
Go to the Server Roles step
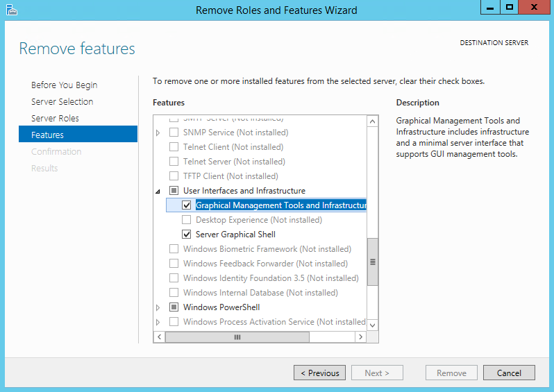click(55, 119)
